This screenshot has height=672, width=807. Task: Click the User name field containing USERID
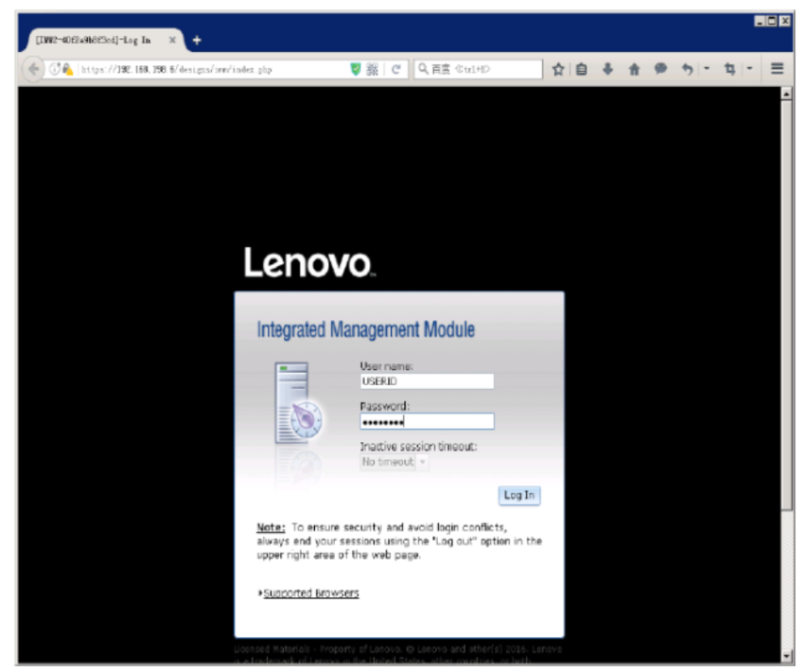pyautogui.click(x=427, y=381)
